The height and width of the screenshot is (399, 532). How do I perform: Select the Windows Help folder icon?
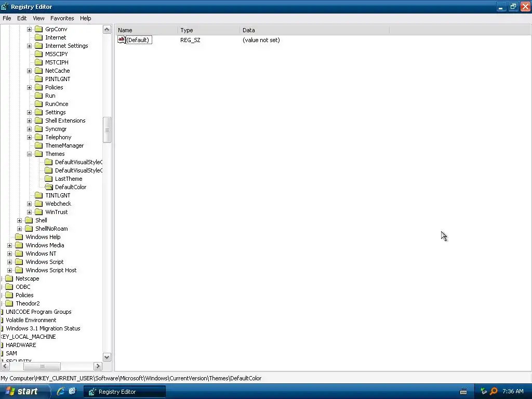[x=19, y=237]
